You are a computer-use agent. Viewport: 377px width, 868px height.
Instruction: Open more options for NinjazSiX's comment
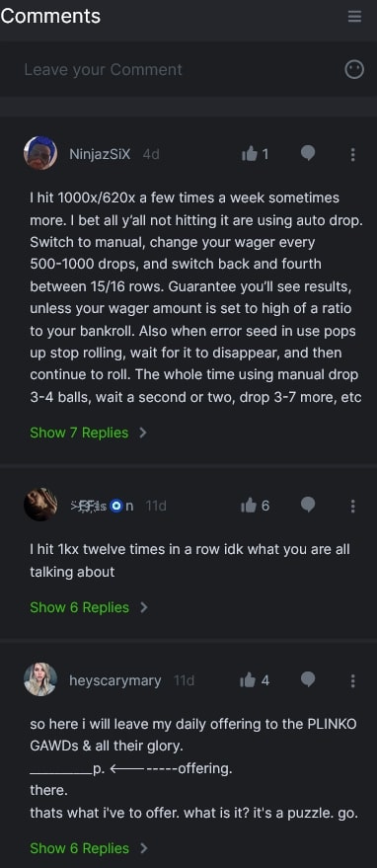click(352, 154)
